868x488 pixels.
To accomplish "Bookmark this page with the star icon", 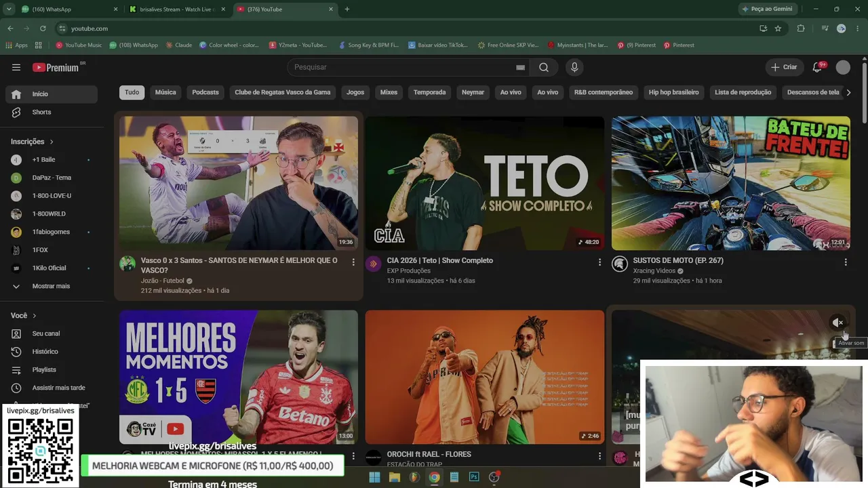I will tap(778, 28).
